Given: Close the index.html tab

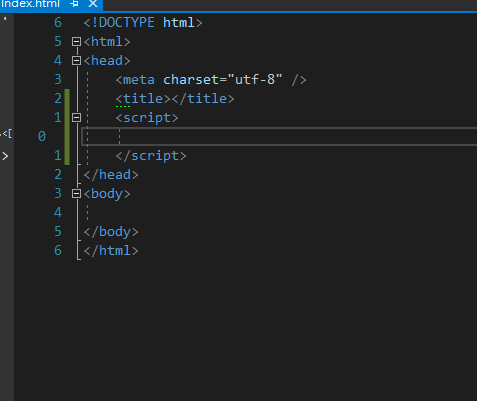Looking at the screenshot, I should pos(93,4).
